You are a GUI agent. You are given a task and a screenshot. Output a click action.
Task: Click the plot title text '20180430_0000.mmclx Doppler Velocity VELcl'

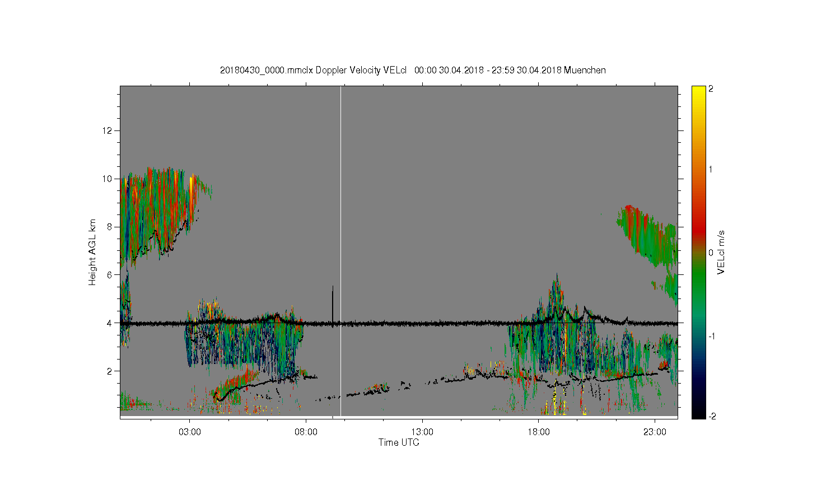pyautogui.click(x=313, y=70)
